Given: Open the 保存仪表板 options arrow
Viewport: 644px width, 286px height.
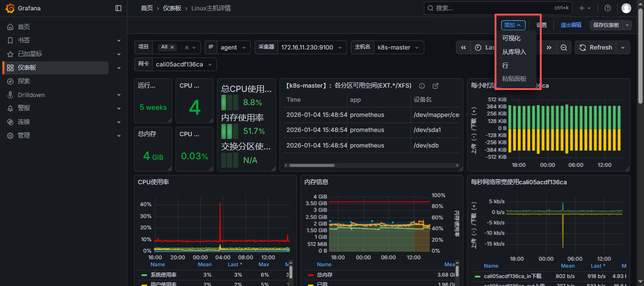Looking at the screenshot, I should 627,25.
